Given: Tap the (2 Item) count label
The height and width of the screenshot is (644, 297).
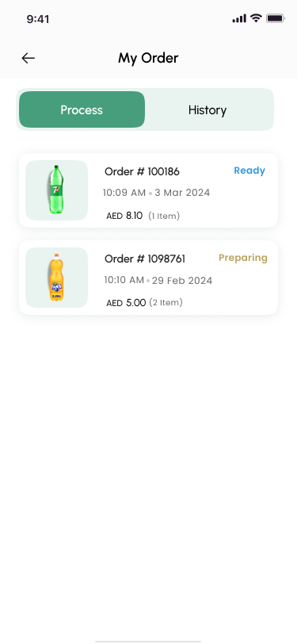Looking at the screenshot, I should 166,303.
